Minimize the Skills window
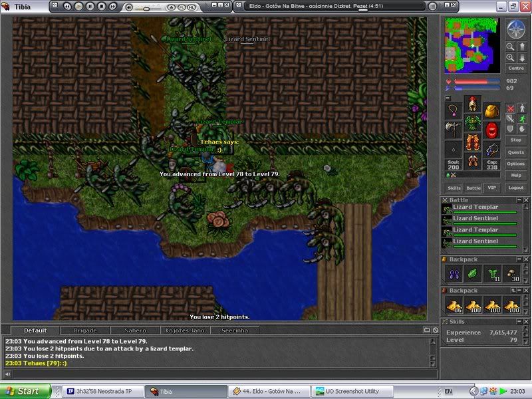 tap(519, 321)
